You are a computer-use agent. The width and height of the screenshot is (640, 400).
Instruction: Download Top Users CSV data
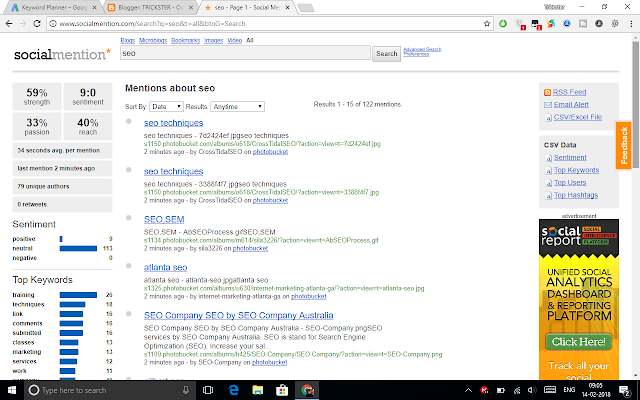570,183
